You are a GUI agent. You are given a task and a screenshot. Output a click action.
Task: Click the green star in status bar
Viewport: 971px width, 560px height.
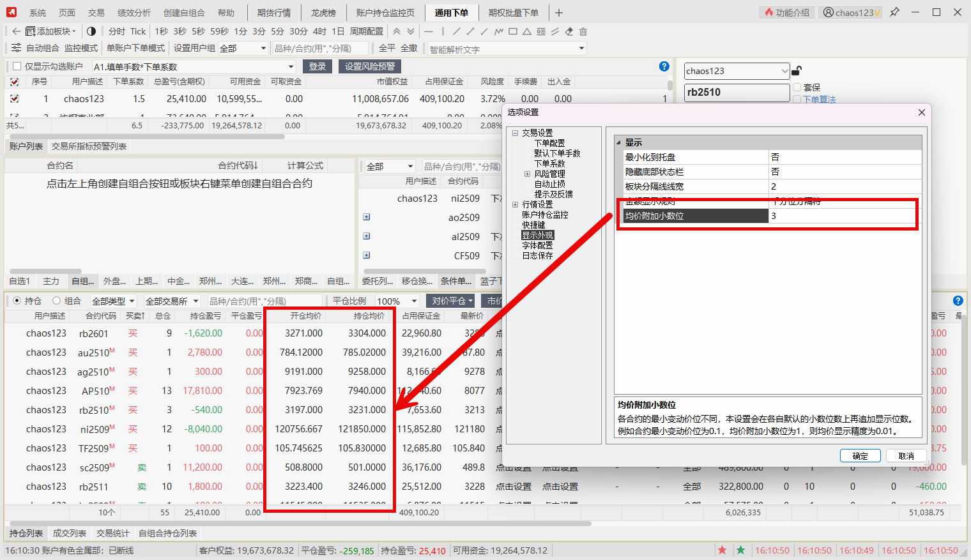[x=740, y=550]
